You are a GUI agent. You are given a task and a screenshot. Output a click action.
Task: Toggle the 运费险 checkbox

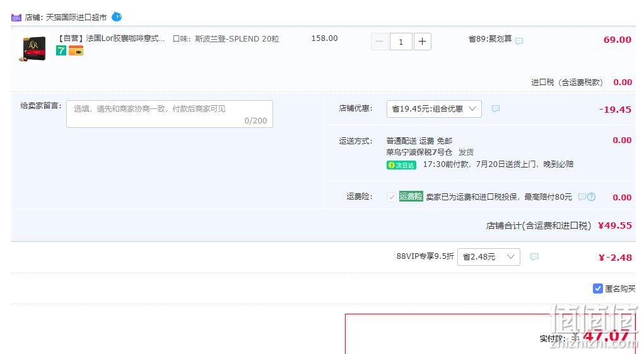(x=392, y=197)
